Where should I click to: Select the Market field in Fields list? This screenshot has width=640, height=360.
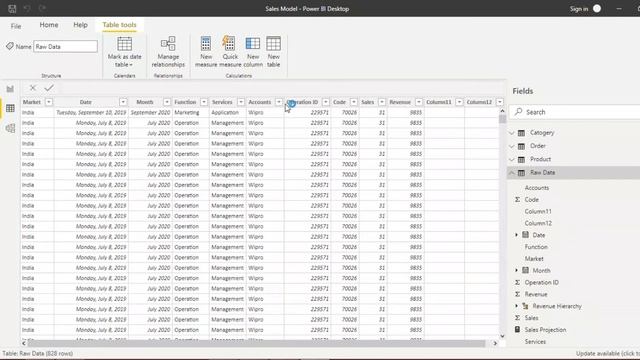point(534,259)
